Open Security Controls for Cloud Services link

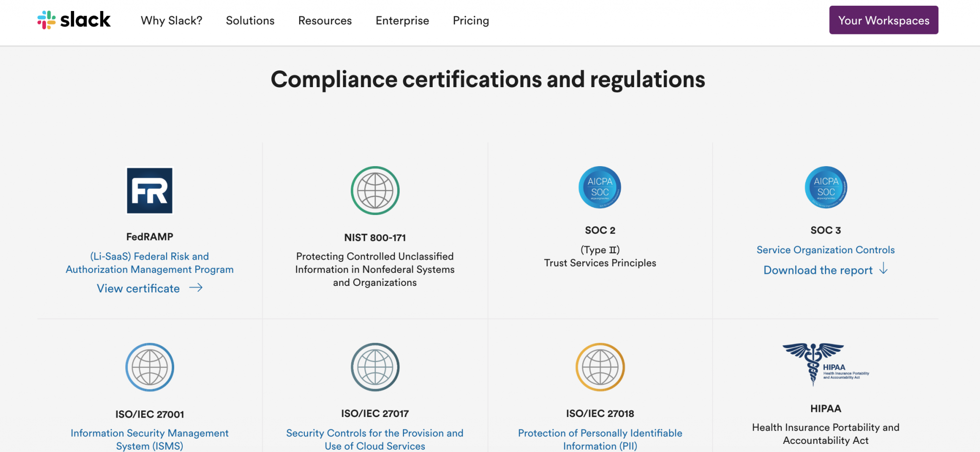coord(375,440)
